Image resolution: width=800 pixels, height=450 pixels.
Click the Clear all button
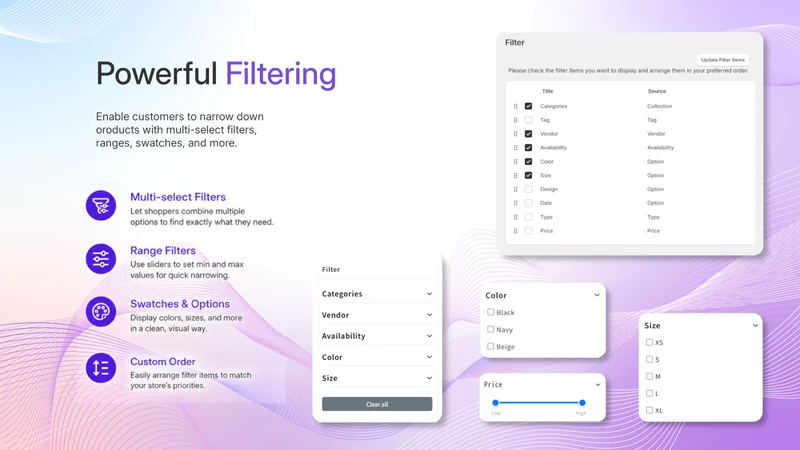coord(377,404)
